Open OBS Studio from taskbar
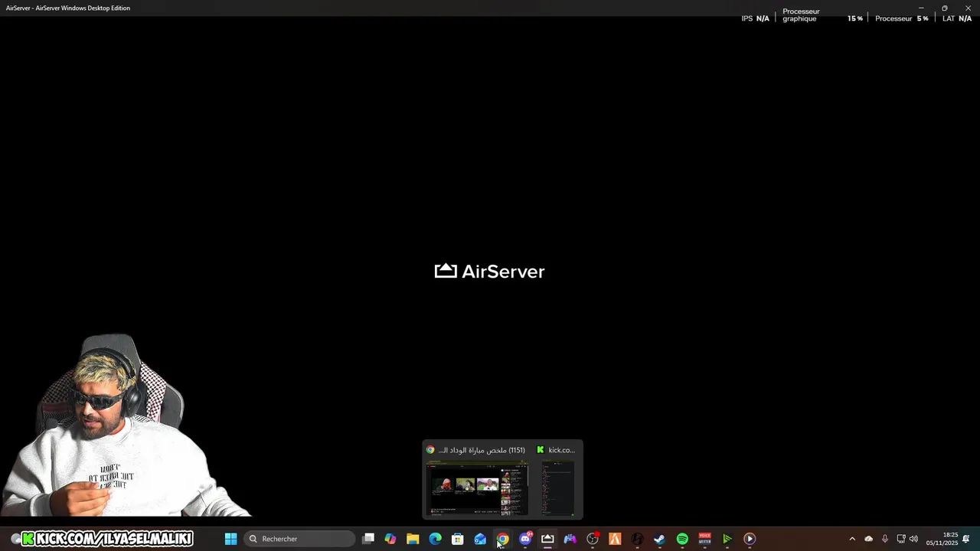Image resolution: width=980 pixels, height=551 pixels. point(593,539)
